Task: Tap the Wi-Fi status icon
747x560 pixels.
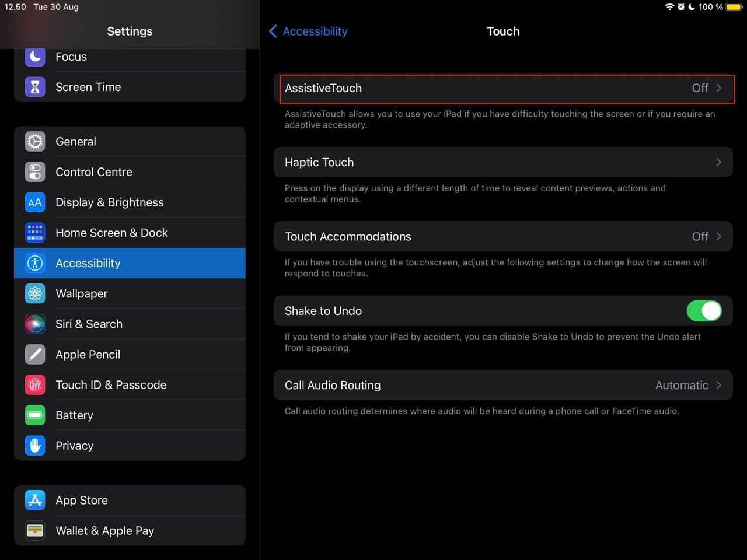Action: pos(669,7)
